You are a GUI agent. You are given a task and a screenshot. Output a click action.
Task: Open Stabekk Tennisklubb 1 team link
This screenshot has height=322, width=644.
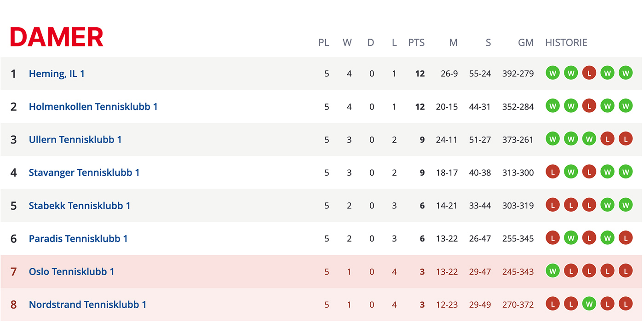(80, 206)
